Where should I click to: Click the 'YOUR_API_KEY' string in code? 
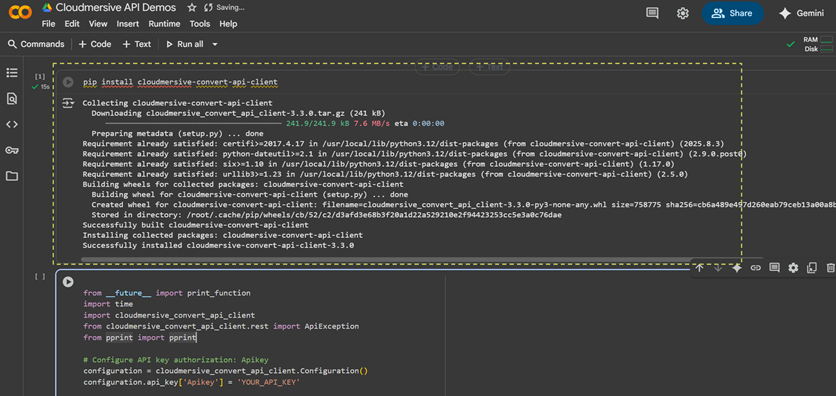(270, 383)
